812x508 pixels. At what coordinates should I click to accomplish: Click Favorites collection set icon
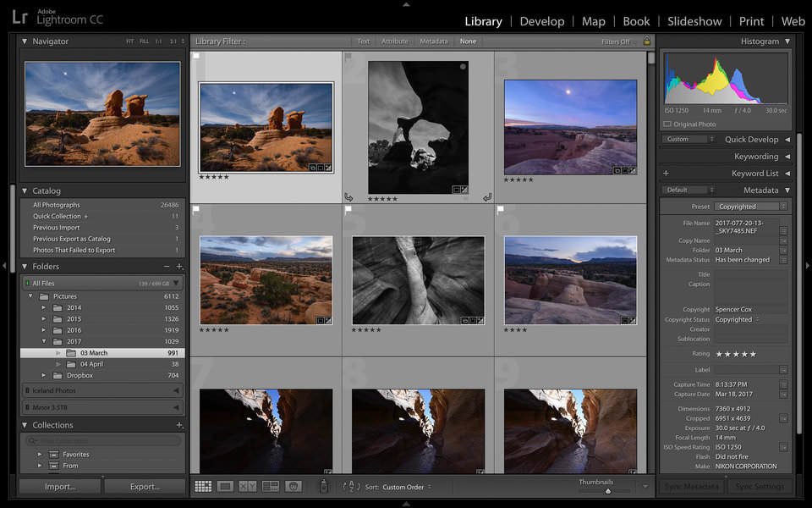click(x=53, y=455)
